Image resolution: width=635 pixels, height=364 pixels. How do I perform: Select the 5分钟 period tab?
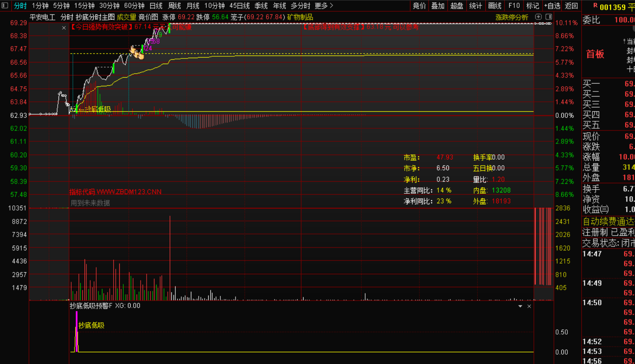click(61, 6)
